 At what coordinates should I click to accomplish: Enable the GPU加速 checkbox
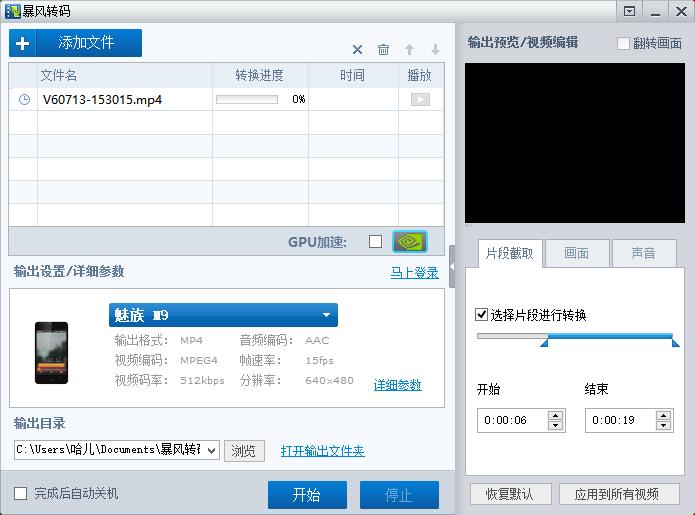375,242
